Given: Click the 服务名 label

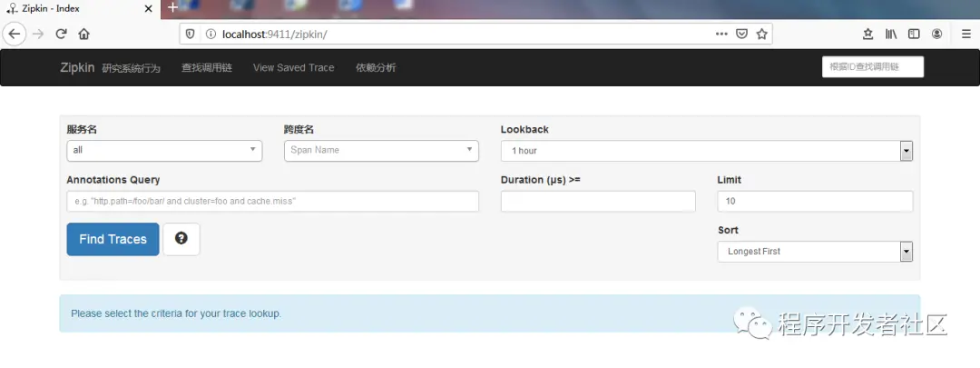Looking at the screenshot, I should coord(82,130).
